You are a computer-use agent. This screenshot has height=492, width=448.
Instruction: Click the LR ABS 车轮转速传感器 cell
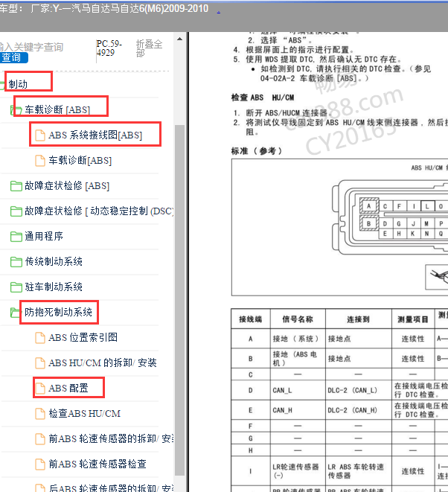click(359, 471)
